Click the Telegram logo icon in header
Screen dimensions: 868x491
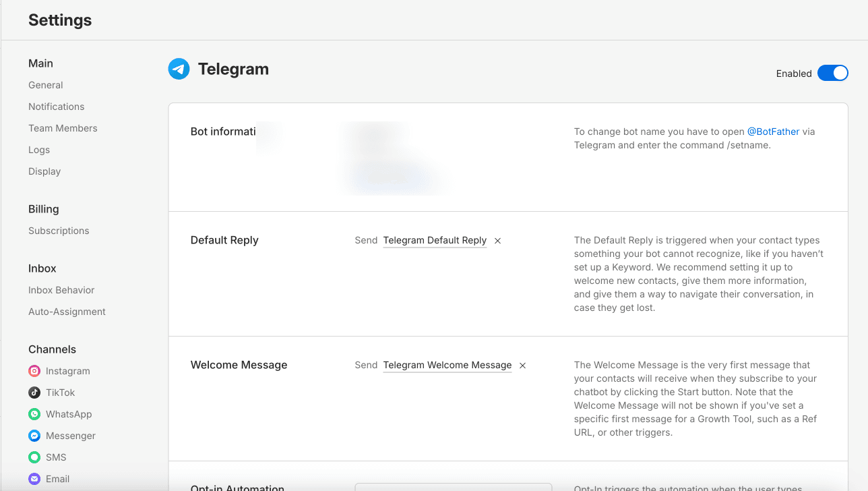pos(179,69)
